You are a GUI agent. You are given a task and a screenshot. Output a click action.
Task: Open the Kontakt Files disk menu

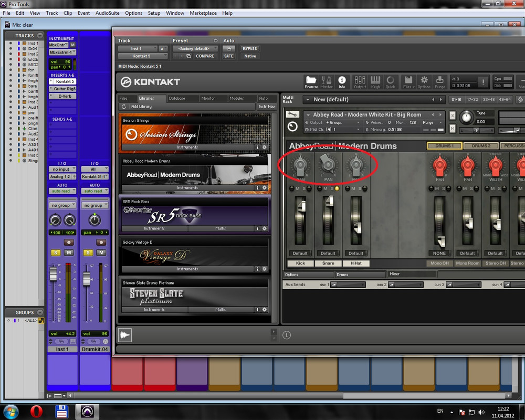pos(408,82)
